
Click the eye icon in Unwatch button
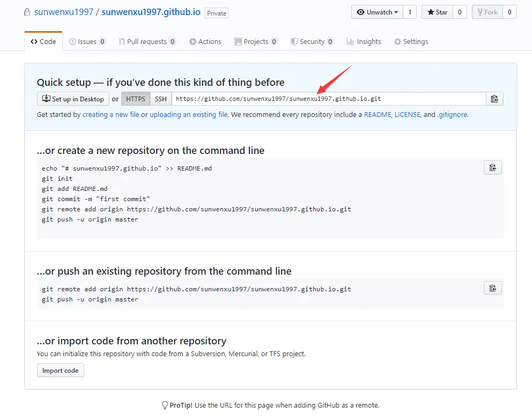[361, 12]
